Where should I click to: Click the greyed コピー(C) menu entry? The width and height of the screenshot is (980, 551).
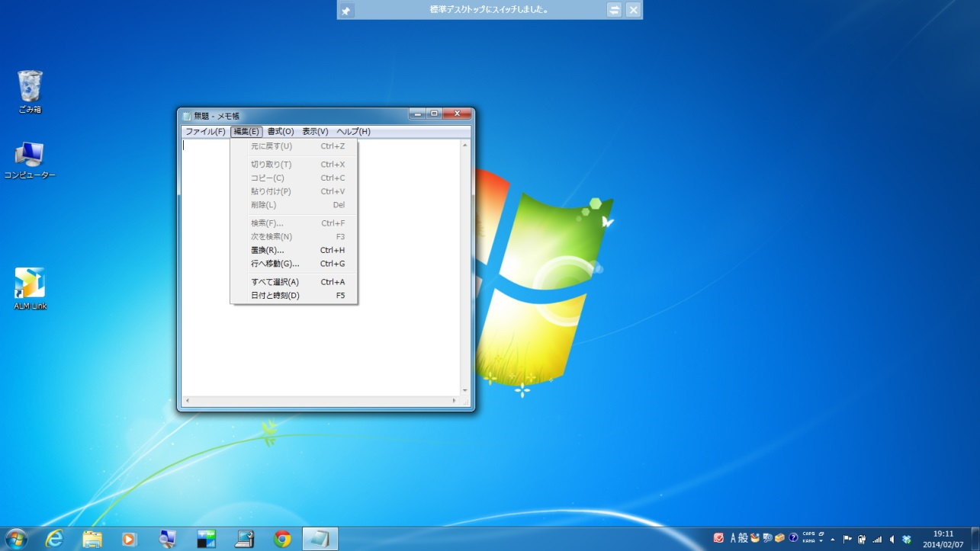pyautogui.click(x=294, y=178)
